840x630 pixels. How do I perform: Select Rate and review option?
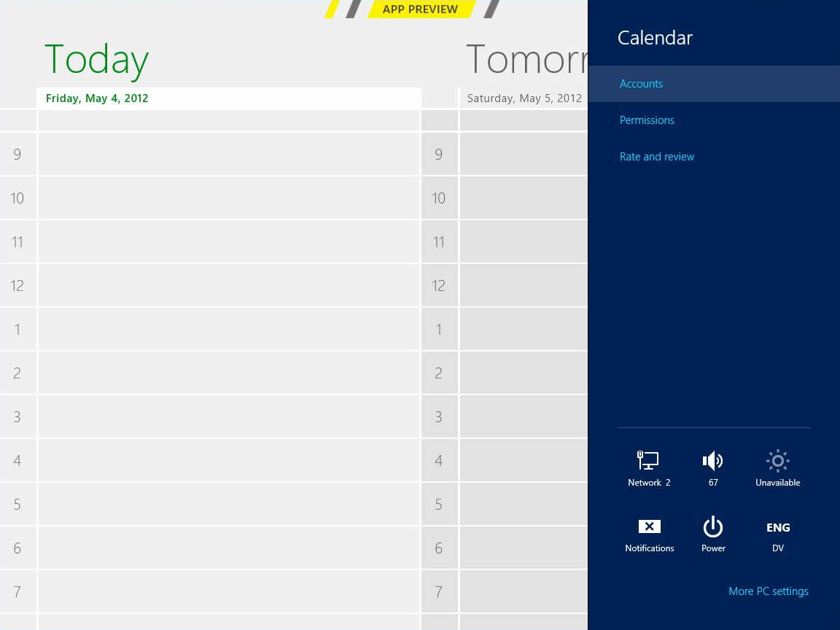pyautogui.click(x=656, y=157)
